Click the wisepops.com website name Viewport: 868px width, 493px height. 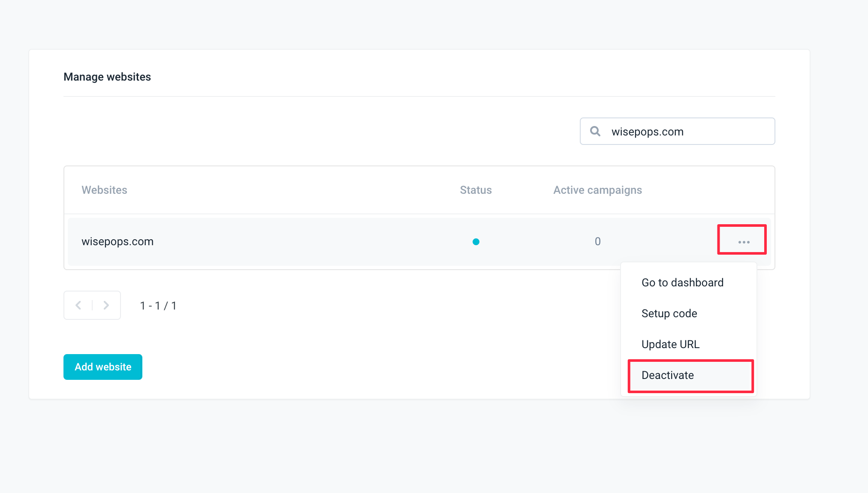point(118,242)
